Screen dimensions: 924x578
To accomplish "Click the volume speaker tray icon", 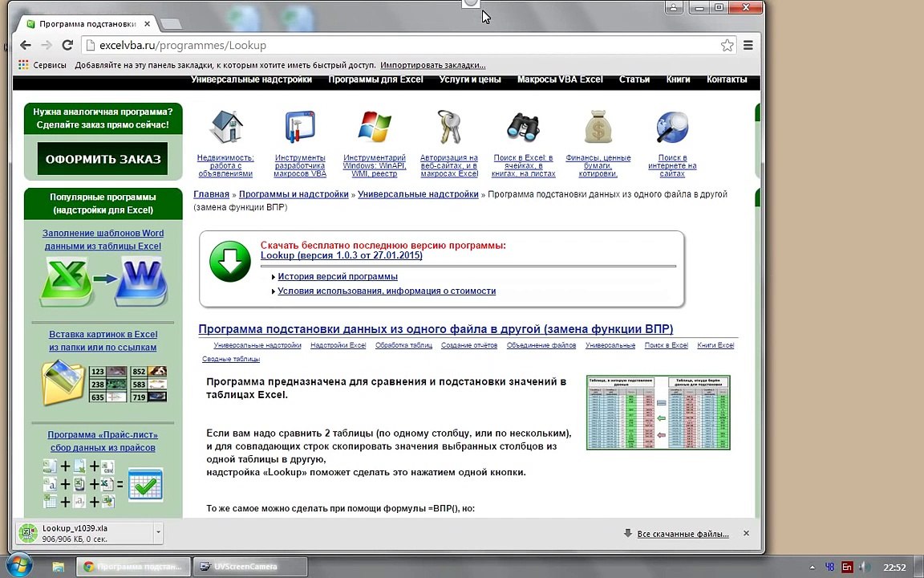I will coord(865,567).
